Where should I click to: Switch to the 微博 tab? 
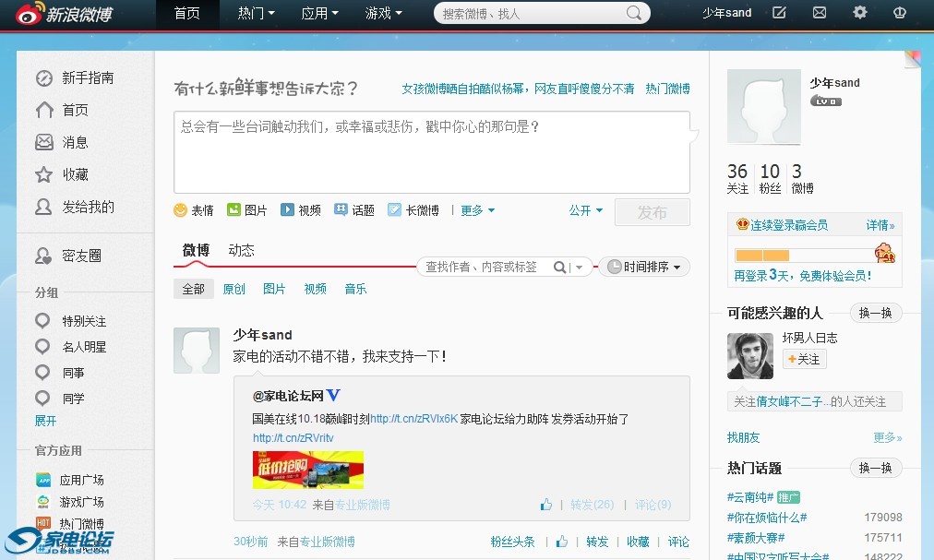[196, 250]
